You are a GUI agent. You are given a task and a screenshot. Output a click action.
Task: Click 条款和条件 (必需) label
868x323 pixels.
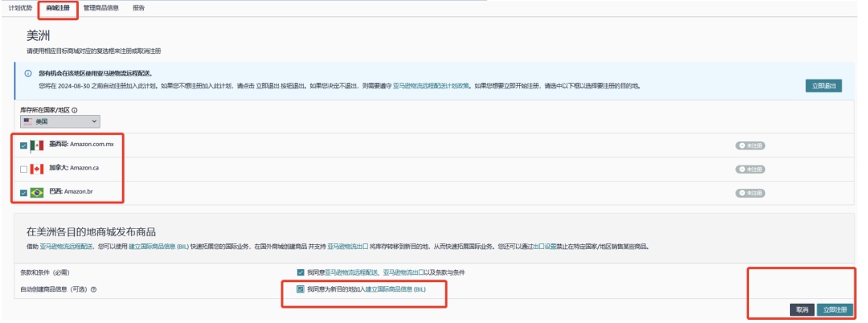tap(45, 272)
